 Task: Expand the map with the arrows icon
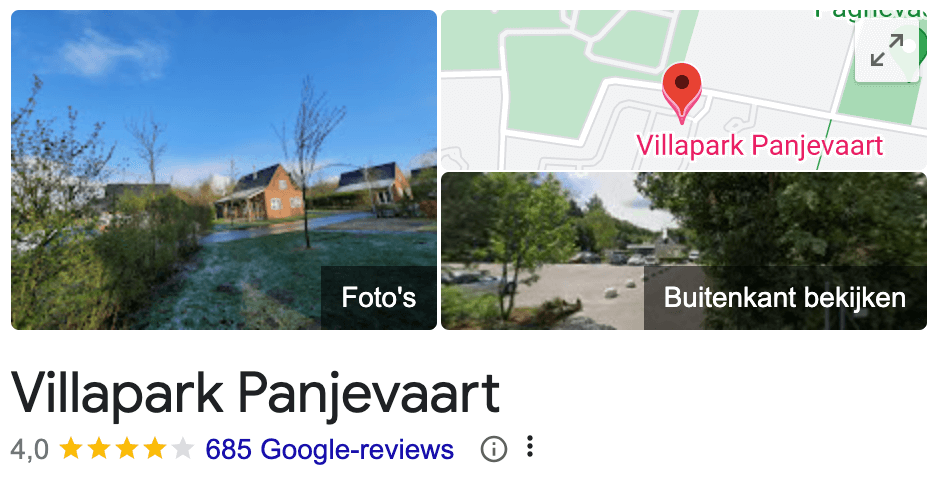[x=887, y=50]
